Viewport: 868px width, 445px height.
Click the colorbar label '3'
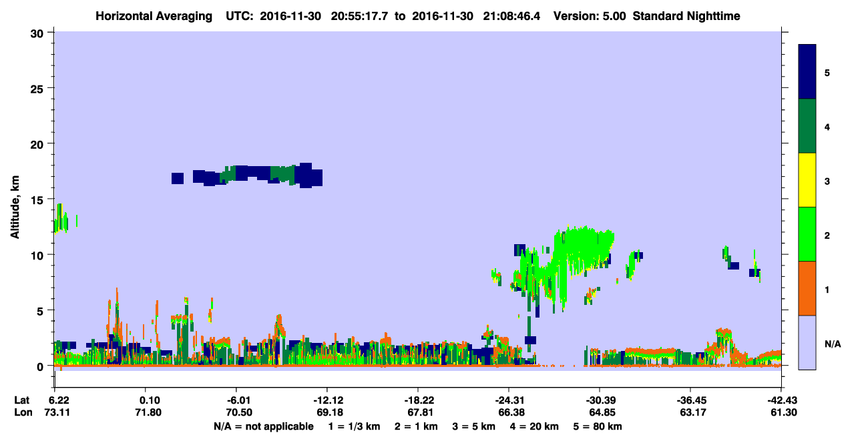[x=827, y=181]
